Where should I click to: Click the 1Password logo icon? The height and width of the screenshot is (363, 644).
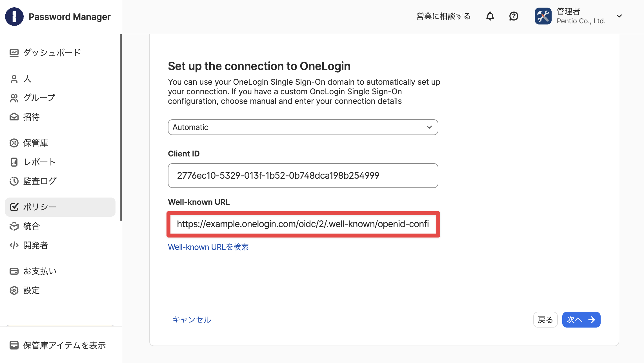click(x=14, y=17)
